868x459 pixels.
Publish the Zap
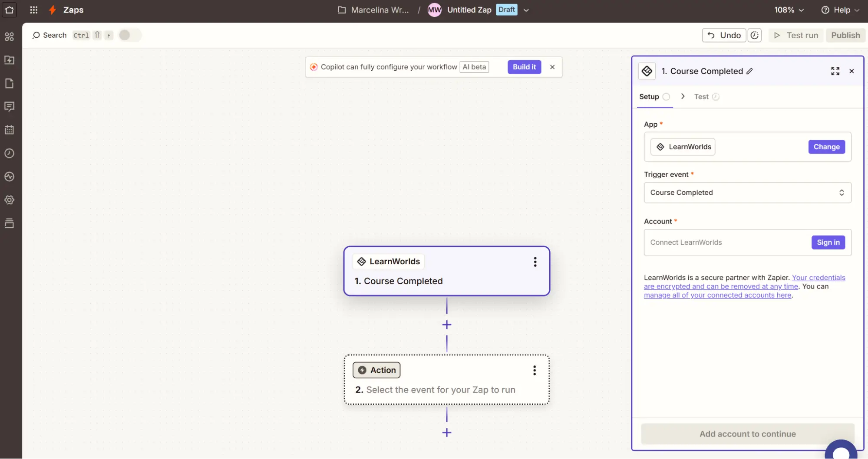pos(845,35)
